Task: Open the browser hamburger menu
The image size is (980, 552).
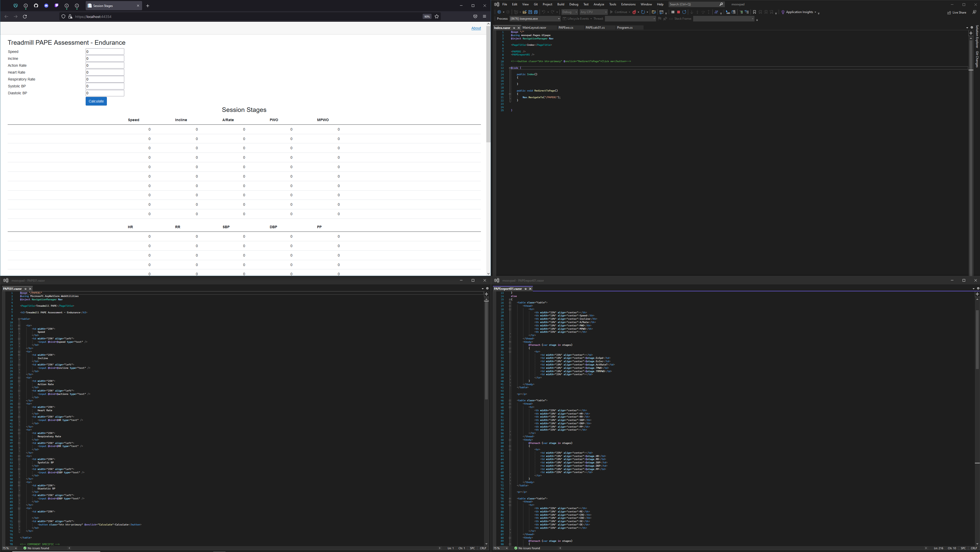Action: [x=484, y=16]
